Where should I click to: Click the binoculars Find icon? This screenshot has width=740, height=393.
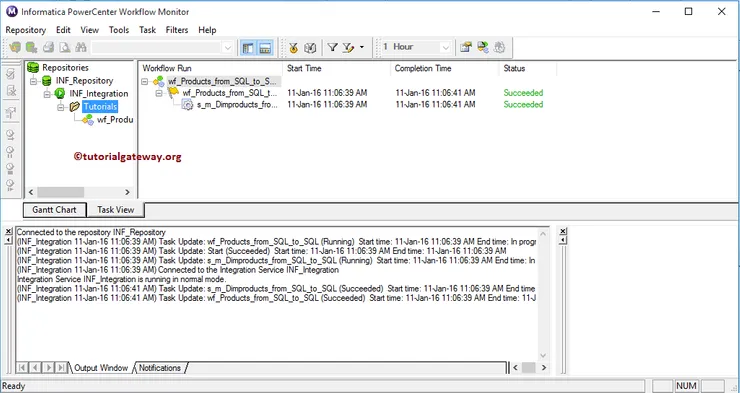point(81,47)
